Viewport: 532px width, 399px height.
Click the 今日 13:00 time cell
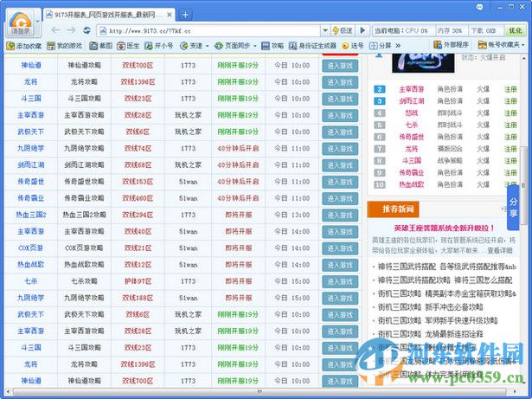292,215
